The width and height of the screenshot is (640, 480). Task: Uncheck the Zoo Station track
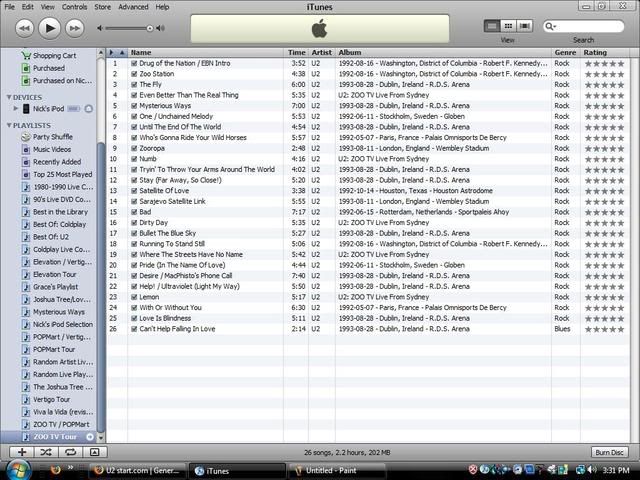pyautogui.click(x=134, y=74)
